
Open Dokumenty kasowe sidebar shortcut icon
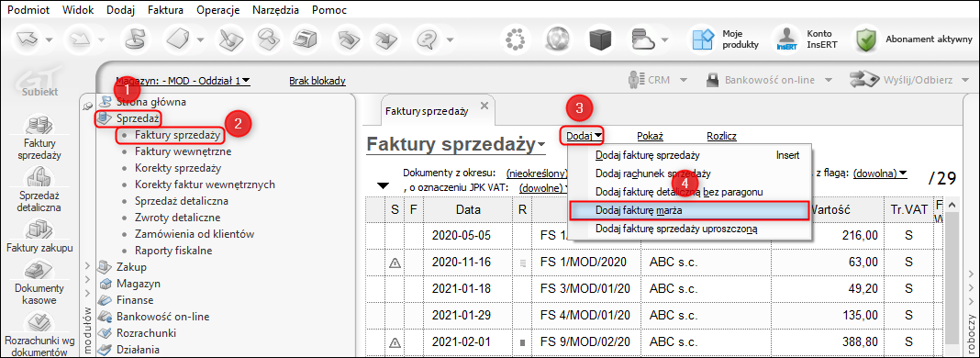39,271
